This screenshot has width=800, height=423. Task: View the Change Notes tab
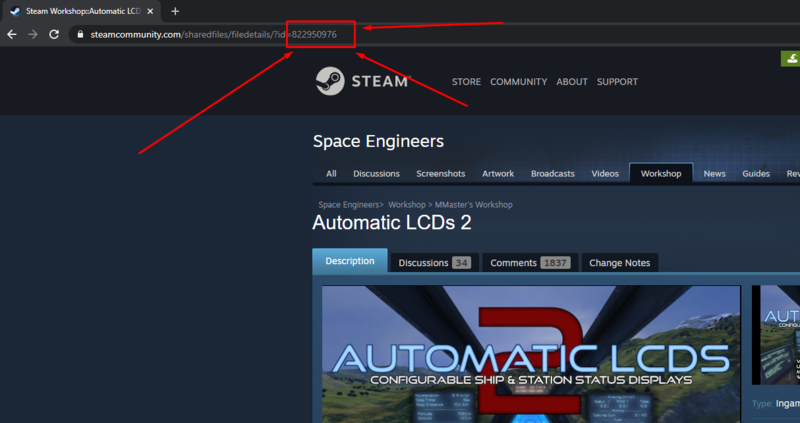[x=619, y=263]
